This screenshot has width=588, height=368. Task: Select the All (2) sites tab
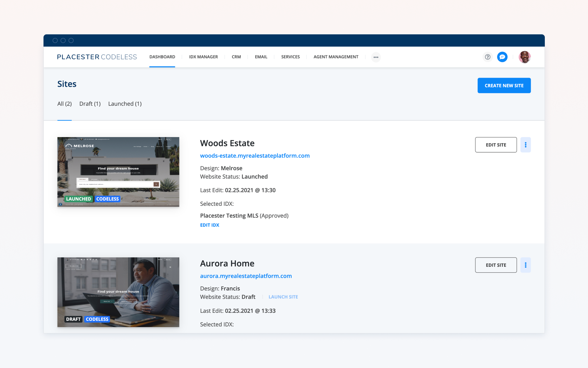[64, 104]
